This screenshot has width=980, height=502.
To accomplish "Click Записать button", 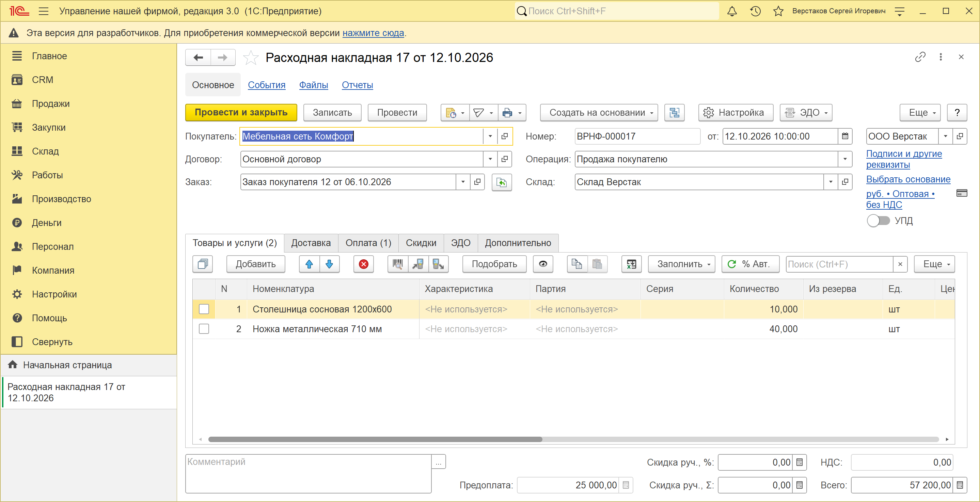I will pyautogui.click(x=332, y=113).
